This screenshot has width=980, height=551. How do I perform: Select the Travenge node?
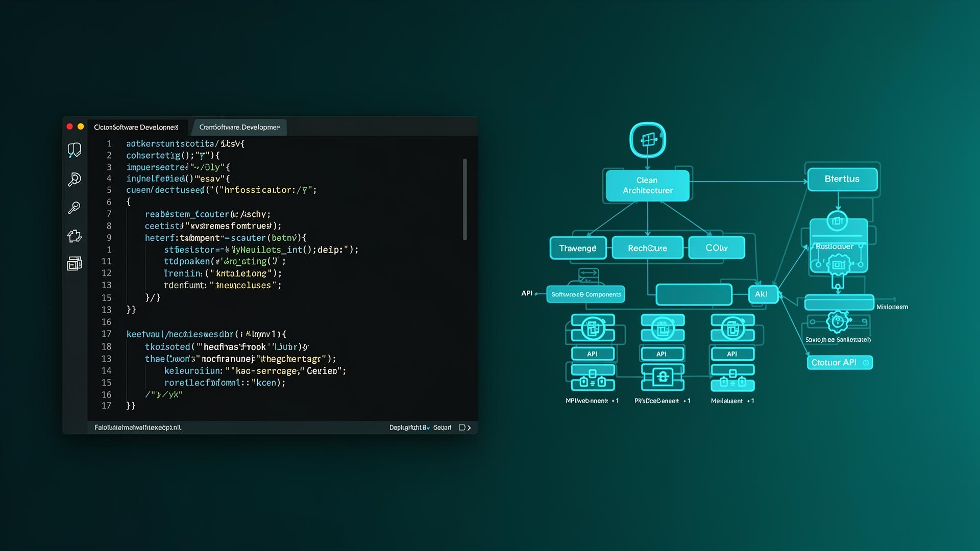(x=578, y=248)
